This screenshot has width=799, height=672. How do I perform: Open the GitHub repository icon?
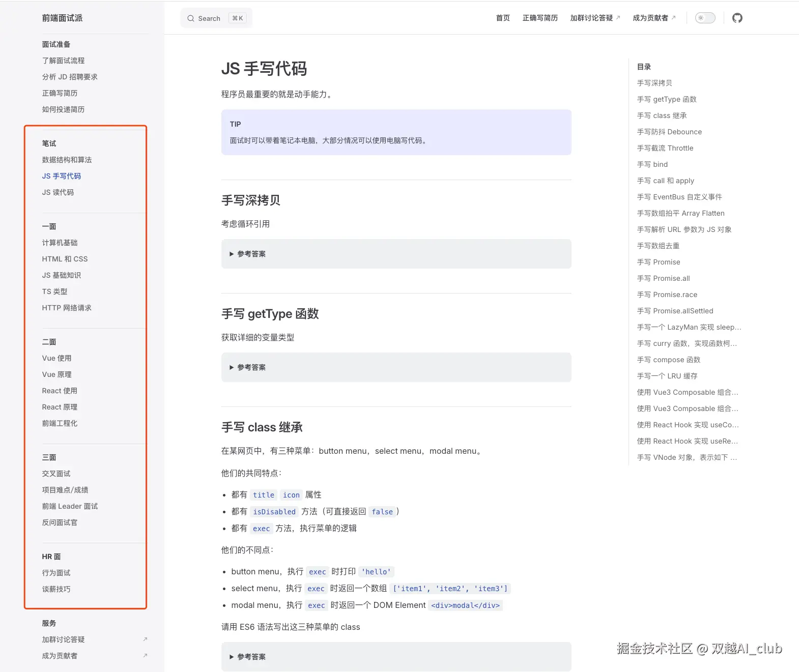pyautogui.click(x=737, y=18)
